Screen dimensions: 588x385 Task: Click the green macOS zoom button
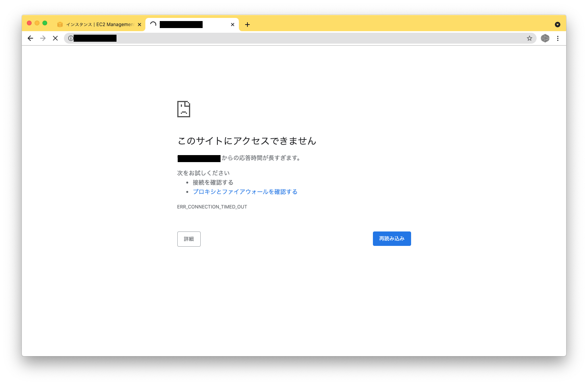point(45,23)
